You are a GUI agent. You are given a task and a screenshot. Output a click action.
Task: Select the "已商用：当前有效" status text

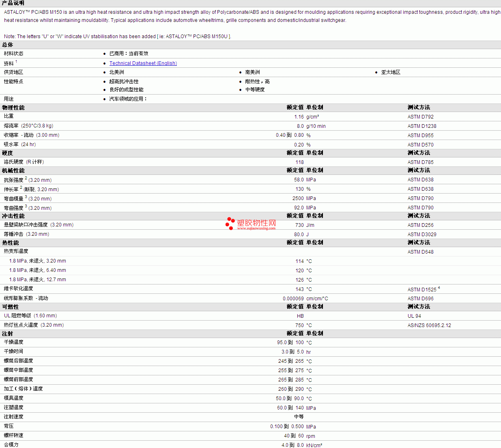pyautogui.click(x=129, y=54)
